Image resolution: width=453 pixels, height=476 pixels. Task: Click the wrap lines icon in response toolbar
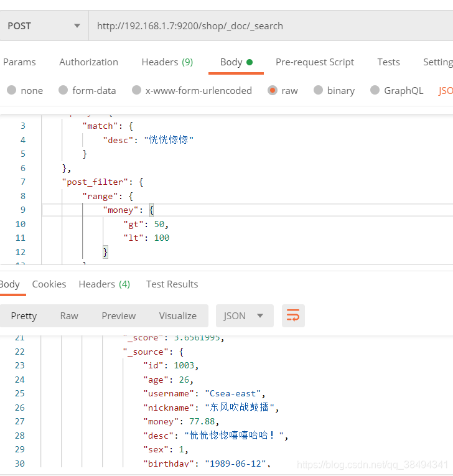click(x=293, y=316)
